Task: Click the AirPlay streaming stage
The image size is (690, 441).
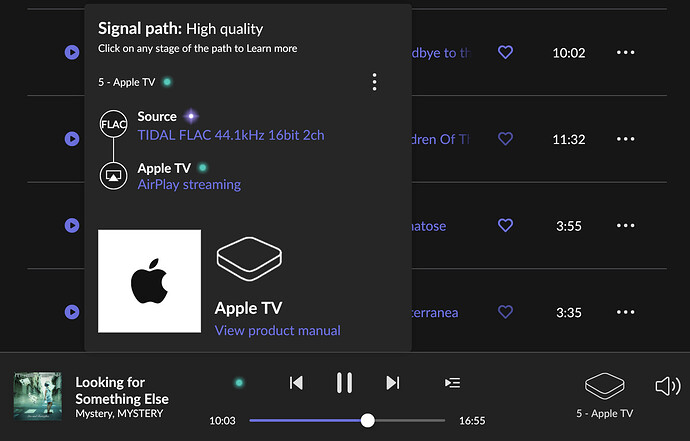Action: pos(189,184)
